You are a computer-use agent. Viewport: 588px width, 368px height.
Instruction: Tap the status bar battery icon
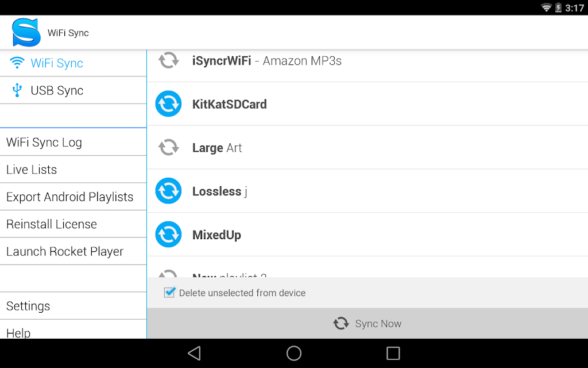point(558,7)
